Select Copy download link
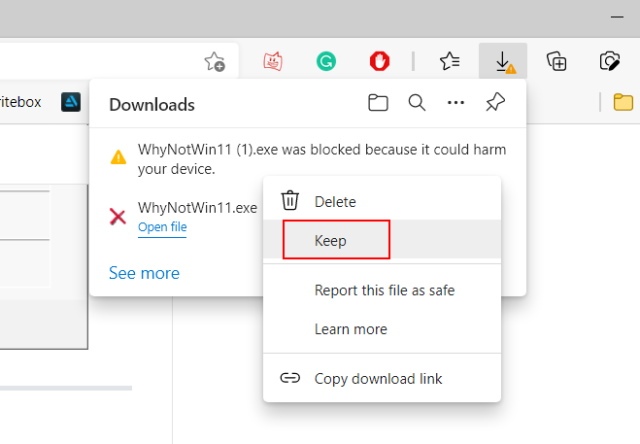 coord(382,378)
